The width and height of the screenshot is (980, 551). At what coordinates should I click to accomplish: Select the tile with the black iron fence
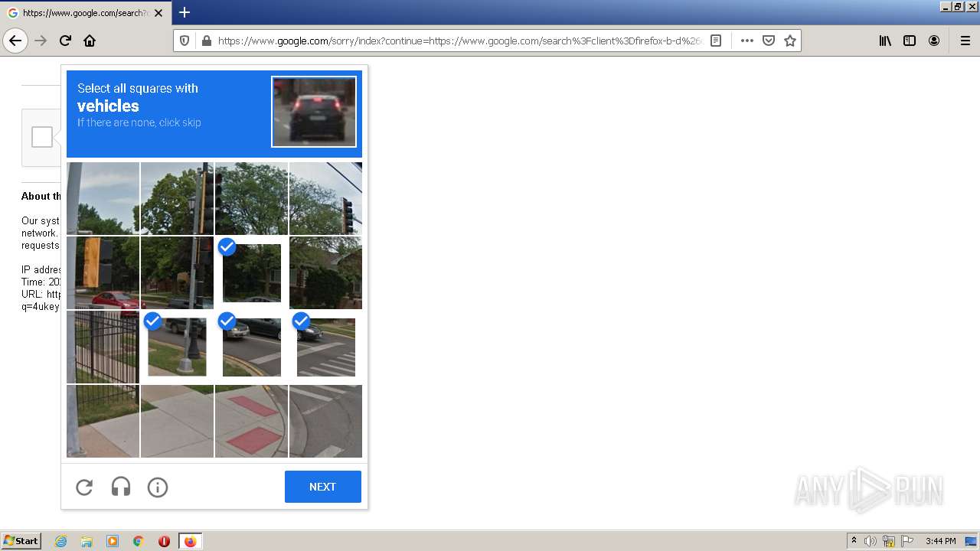click(x=103, y=347)
